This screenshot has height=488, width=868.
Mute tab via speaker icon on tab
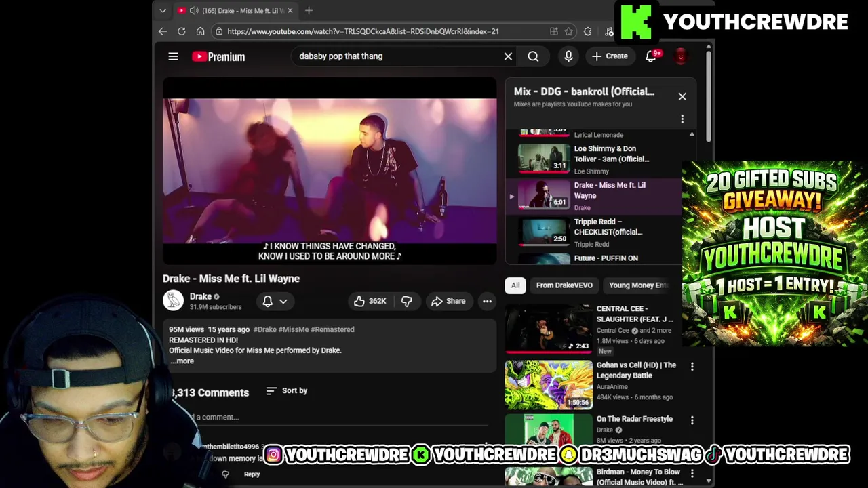pyautogui.click(x=194, y=10)
